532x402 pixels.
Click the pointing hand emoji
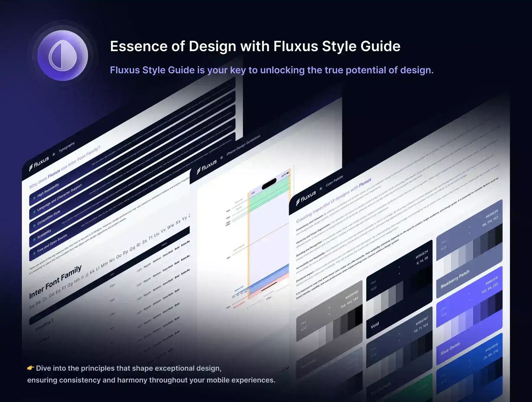pyautogui.click(x=30, y=368)
